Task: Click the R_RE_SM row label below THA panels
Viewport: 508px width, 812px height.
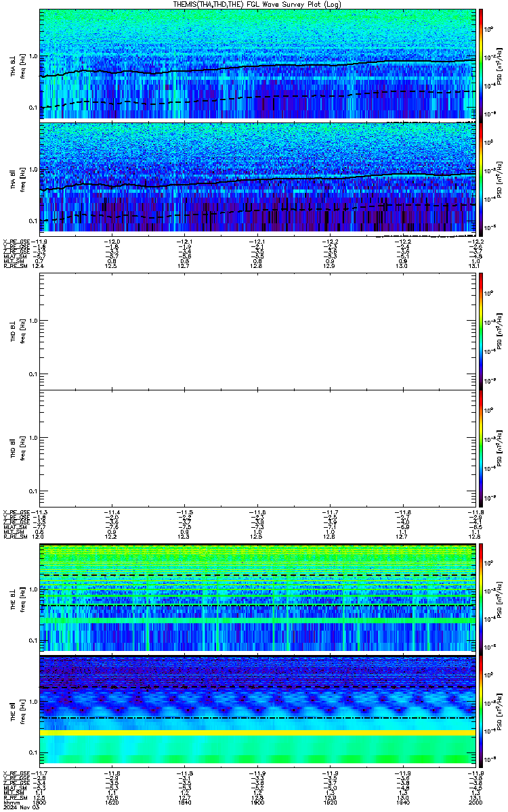Action: [14, 267]
